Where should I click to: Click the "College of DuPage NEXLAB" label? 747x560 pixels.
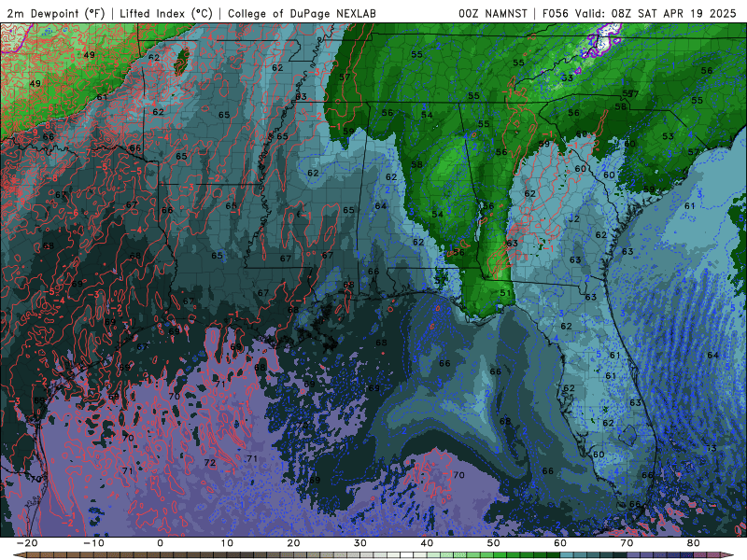(x=302, y=13)
